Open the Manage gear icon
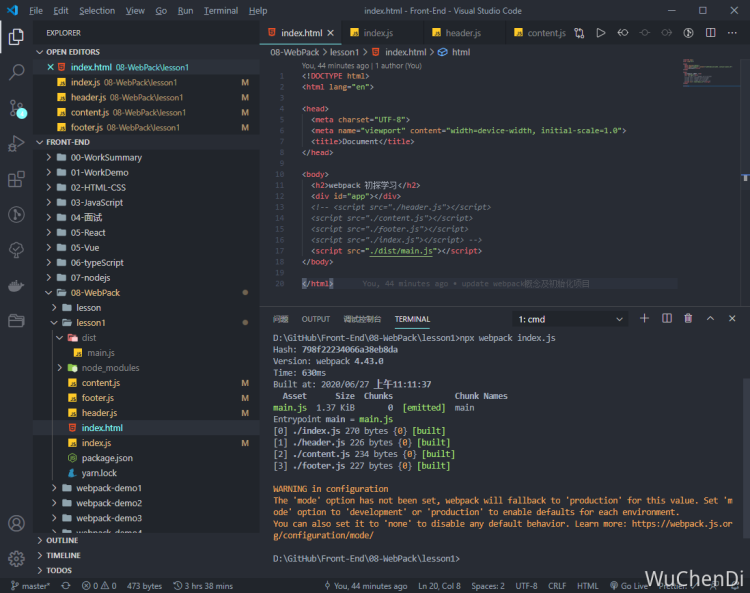Viewport: 750px width, 593px height. (x=16, y=558)
